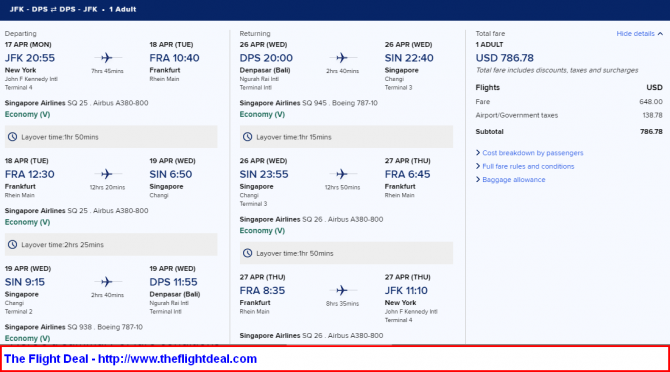Click clock icon beside 1hr 50mins departing layover
Viewport: 670px width, 372px height.
tap(13, 137)
